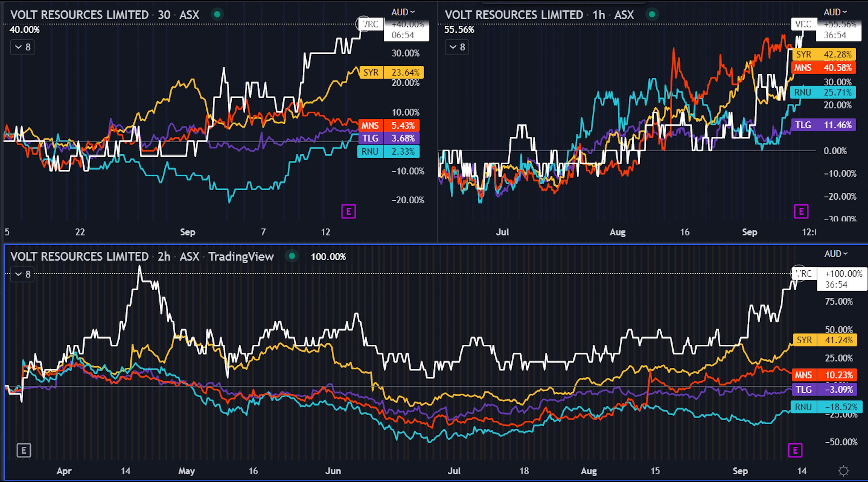
Task: Click green market status dot in 30-minute chart
Action: tap(217, 15)
